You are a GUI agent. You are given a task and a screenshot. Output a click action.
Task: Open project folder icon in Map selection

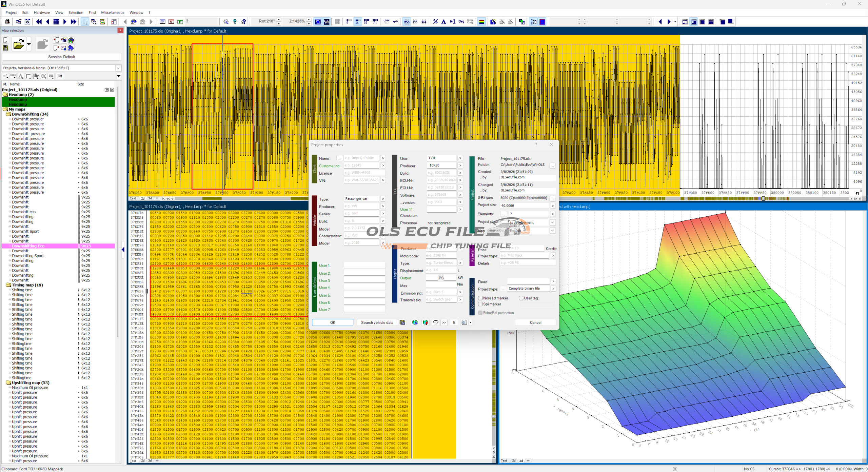tap(18, 44)
